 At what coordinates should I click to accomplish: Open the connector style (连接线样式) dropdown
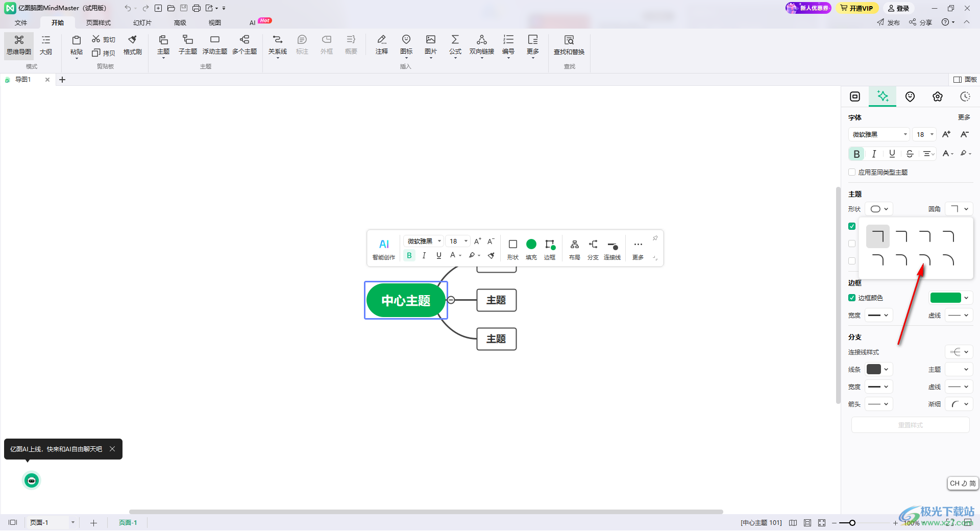point(959,352)
